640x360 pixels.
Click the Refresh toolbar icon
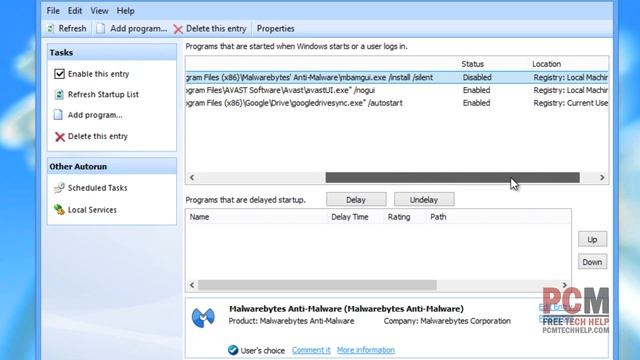coord(51,29)
